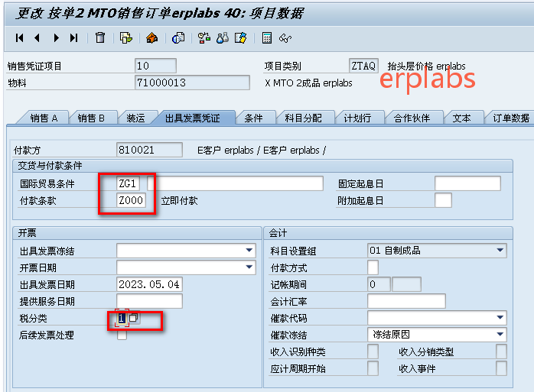Open the 条件 tab

pyautogui.click(x=254, y=118)
